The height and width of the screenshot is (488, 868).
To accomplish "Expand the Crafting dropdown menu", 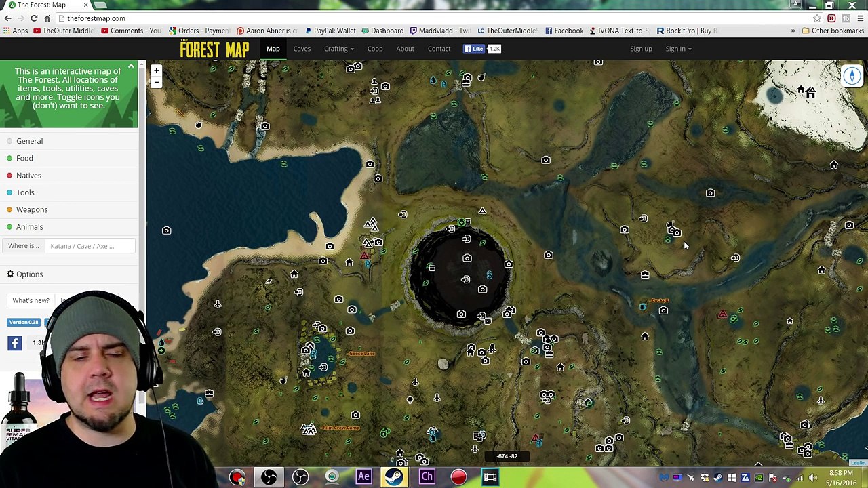I will point(338,49).
